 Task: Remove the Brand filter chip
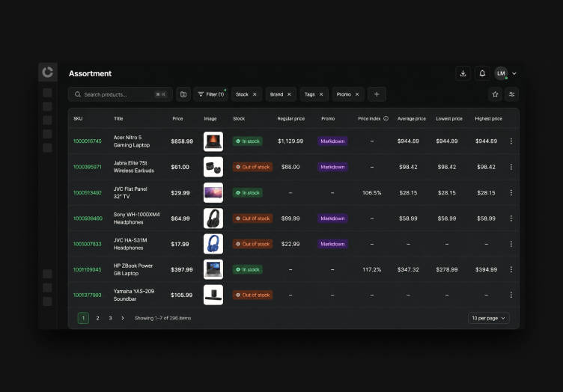point(289,94)
